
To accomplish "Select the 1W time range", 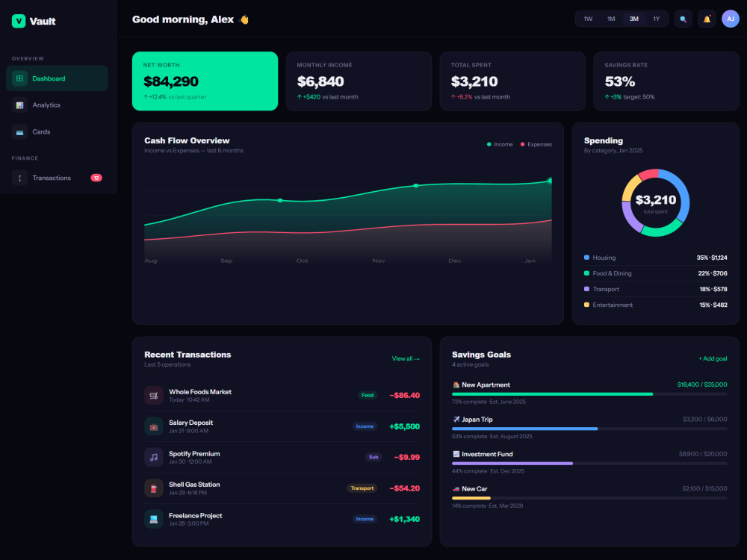I will pos(588,19).
